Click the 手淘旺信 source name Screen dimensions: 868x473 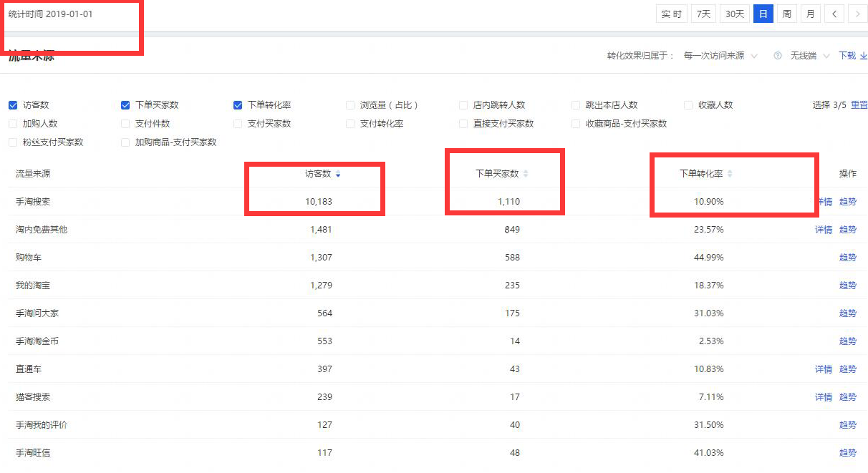pyautogui.click(x=33, y=453)
